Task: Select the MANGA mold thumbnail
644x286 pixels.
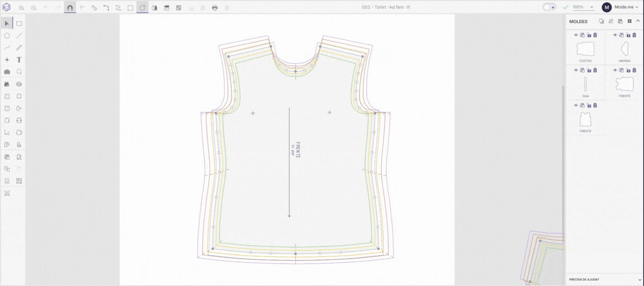Action: tap(624, 50)
